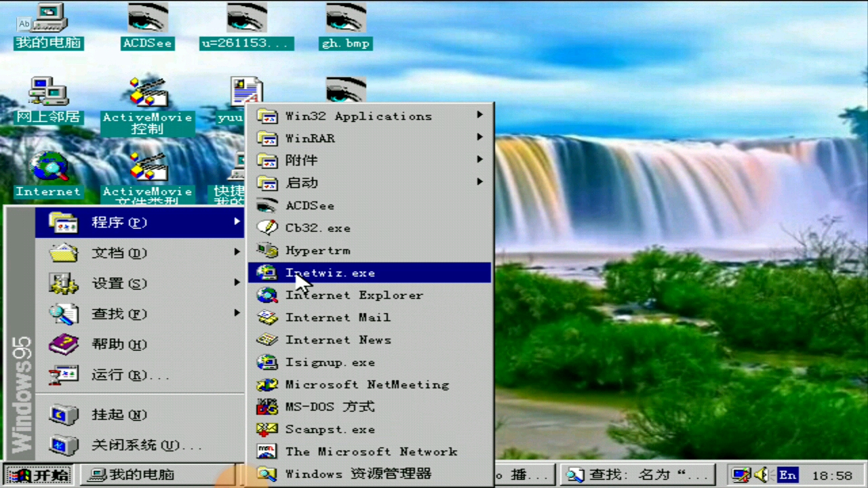Click the 设置 icon in Start menu
The height and width of the screenshot is (488, 868).
(64, 283)
